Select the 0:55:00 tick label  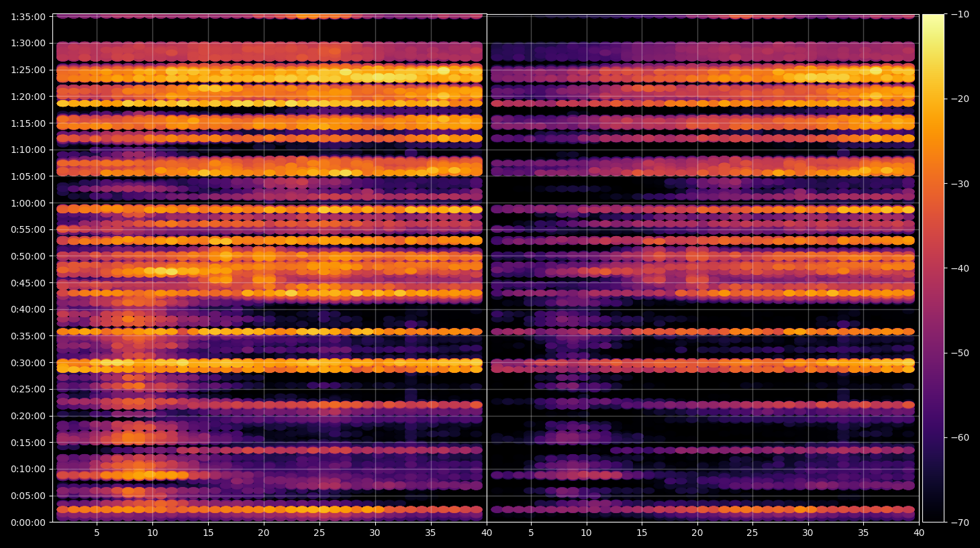pos(28,229)
